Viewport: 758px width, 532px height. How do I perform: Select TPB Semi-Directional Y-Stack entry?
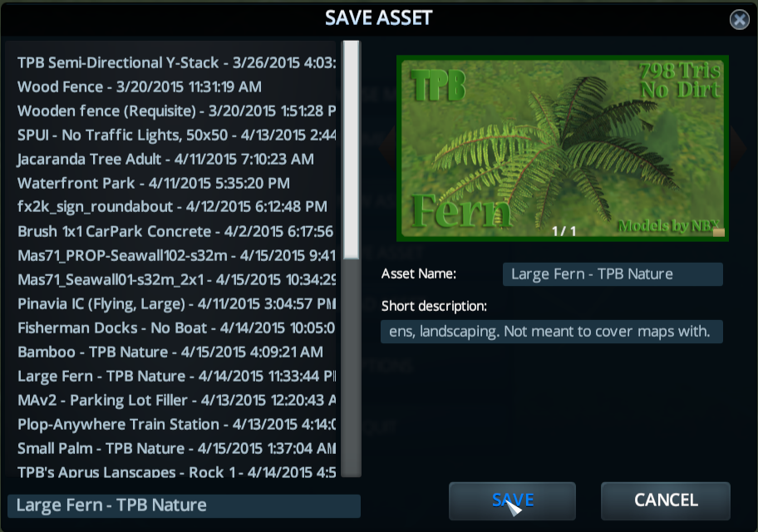click(x=177, y=63)
